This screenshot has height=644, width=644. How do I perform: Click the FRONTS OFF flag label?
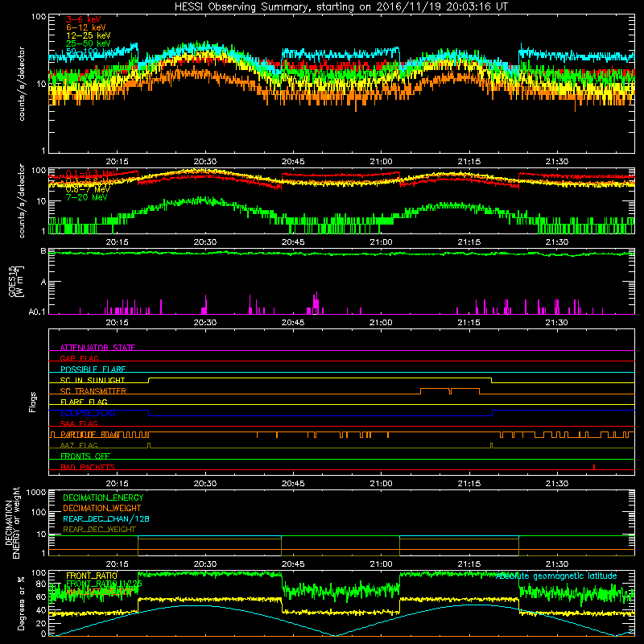(x=85, y=456)
